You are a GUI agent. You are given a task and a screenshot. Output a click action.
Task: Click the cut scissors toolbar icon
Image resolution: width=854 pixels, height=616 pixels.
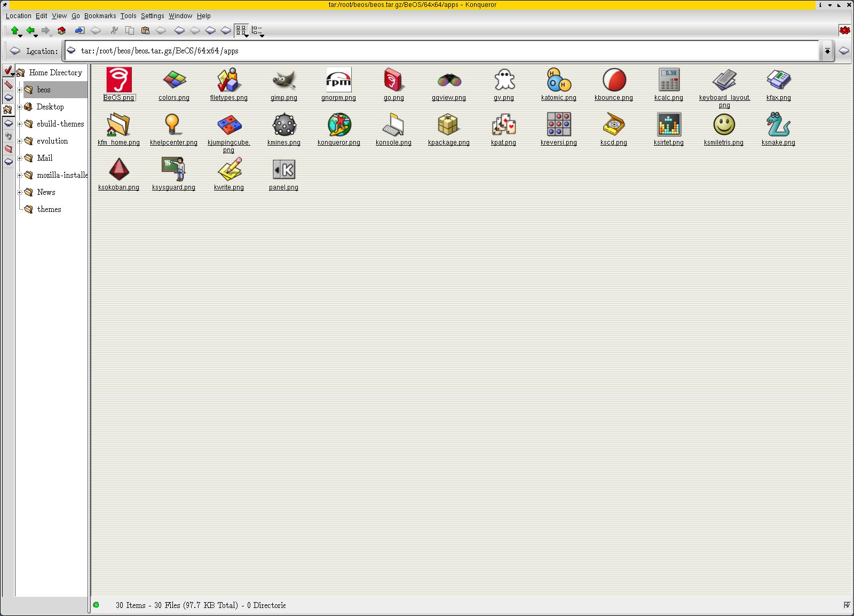click(x=114, y=30)
